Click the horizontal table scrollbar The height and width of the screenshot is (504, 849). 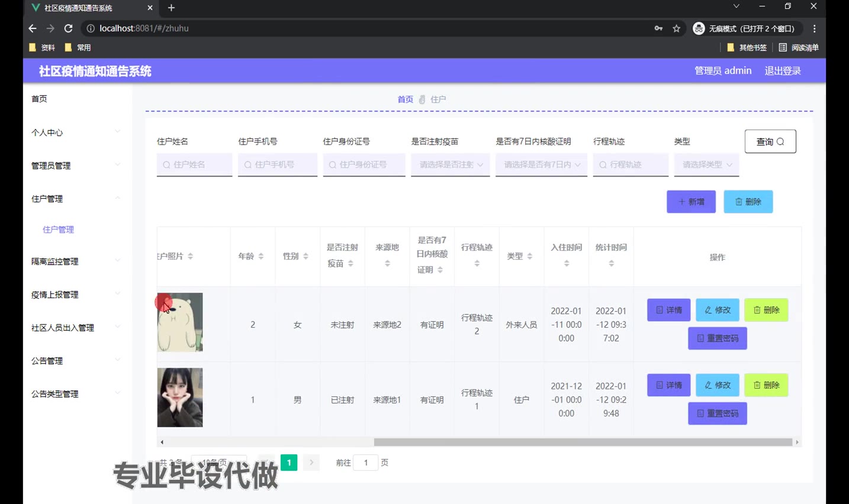(583, 442)
